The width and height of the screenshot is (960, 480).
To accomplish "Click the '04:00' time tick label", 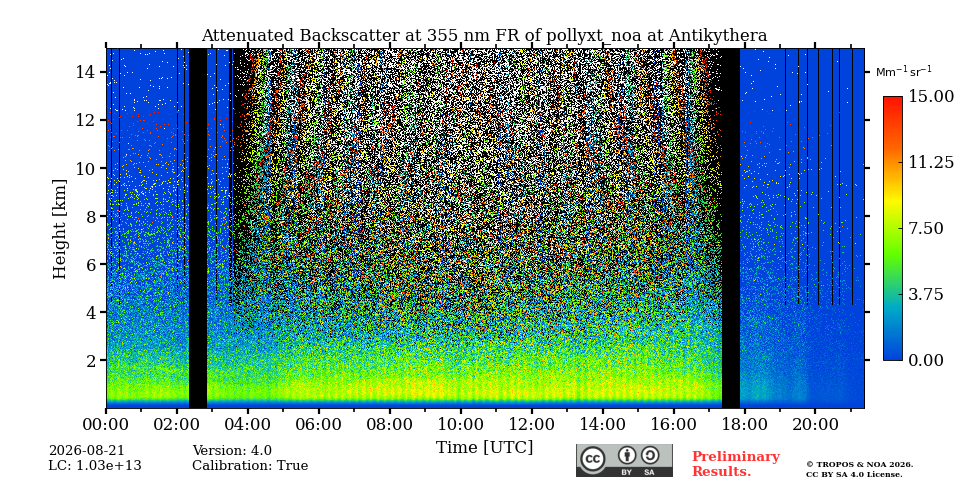I will (248, 424).
